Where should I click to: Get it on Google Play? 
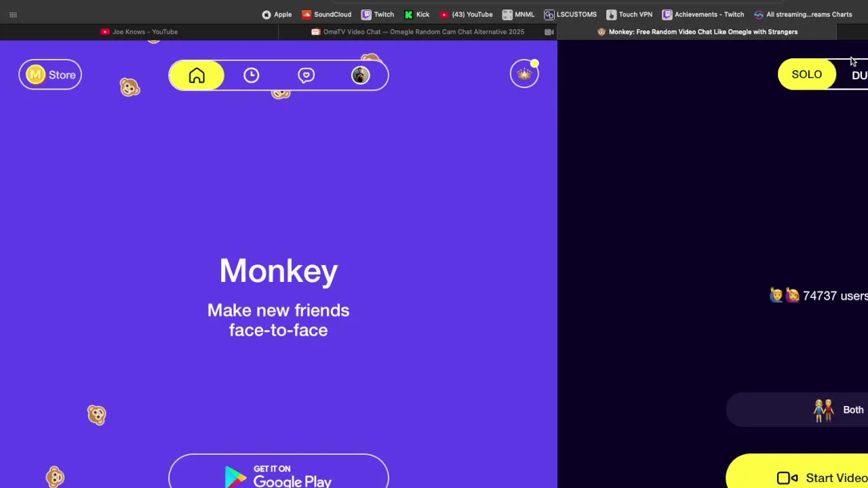[x=279, y=472]
